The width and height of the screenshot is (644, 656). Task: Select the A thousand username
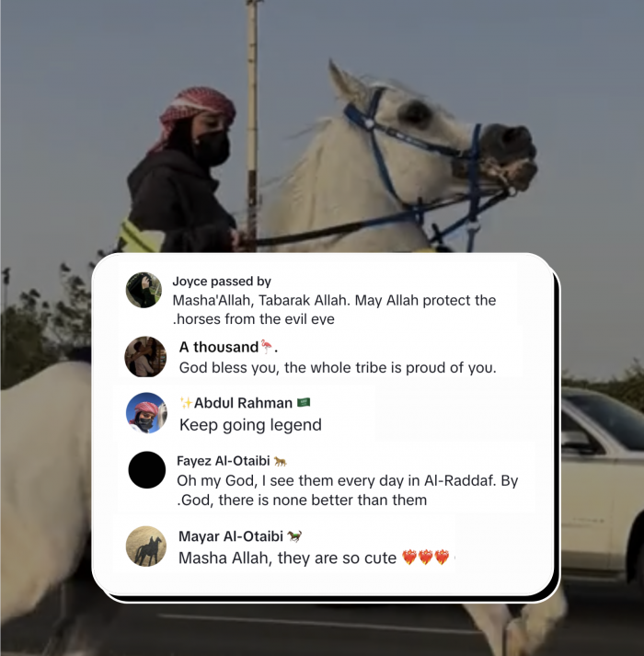tap(219, 347)
